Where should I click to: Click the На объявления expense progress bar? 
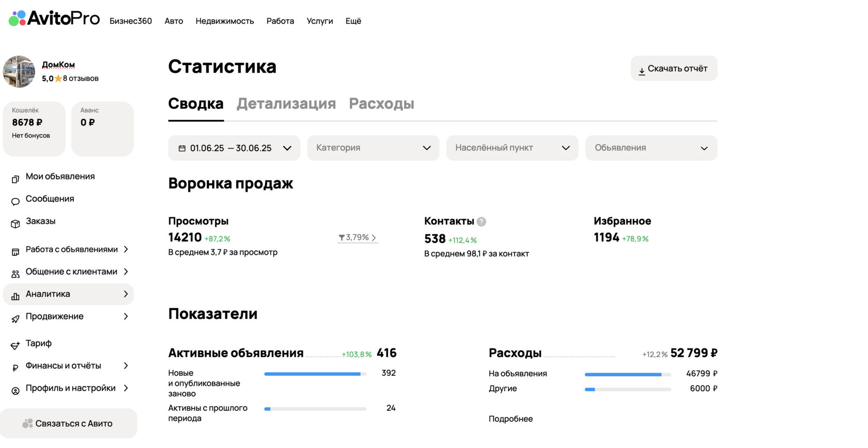tap(628, 374)
